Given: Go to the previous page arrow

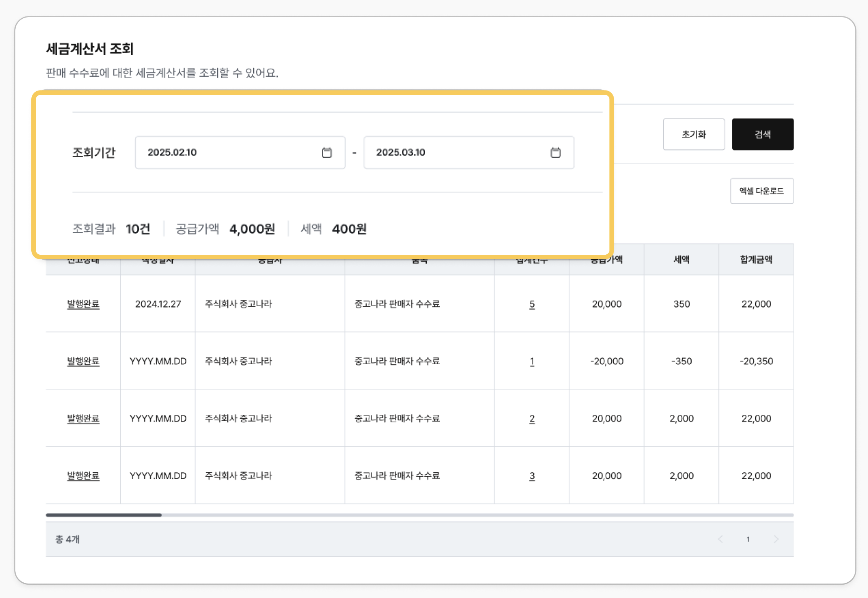Looking at the screenshot, I should click(x=721, y=539).
